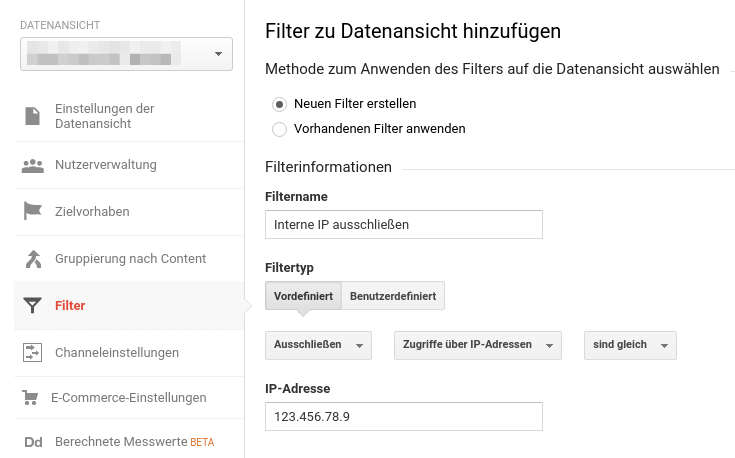Choose Vorhandenen Filter anwenden radio option

point(280,129)
